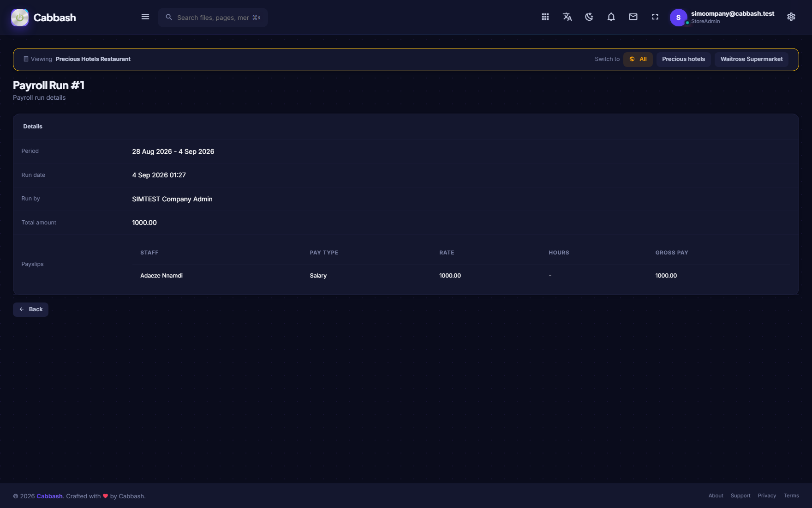Click SIMTEST Company Admin text
The width and height of the screenshot is (812, 508).
click(172, 199)
